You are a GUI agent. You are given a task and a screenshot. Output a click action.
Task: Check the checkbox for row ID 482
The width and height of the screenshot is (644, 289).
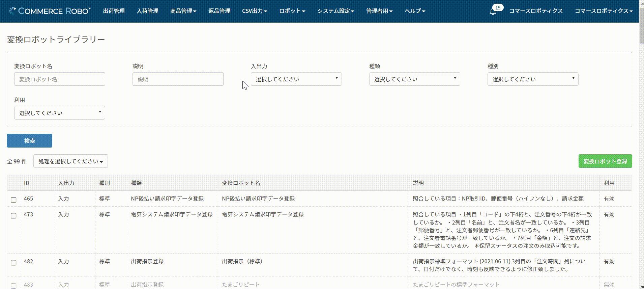tap(13, 263)
